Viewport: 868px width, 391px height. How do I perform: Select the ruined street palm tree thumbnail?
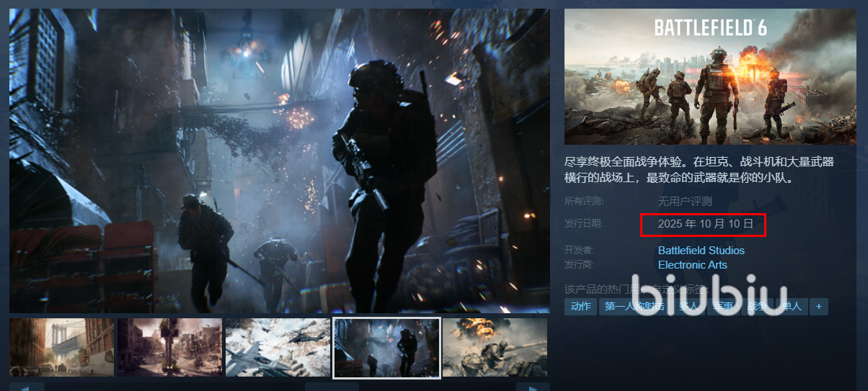(x=169, y=347)
